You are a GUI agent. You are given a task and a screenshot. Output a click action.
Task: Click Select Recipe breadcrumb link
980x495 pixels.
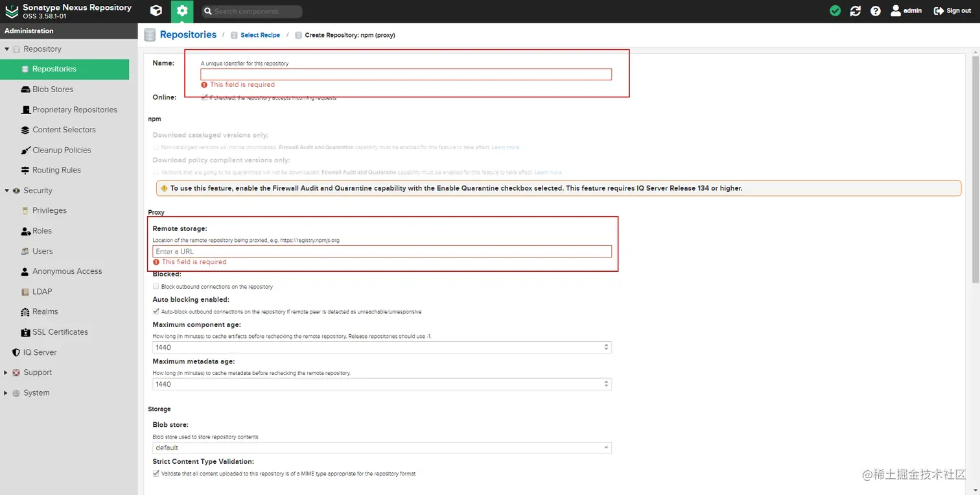click(x=260, y=35)
